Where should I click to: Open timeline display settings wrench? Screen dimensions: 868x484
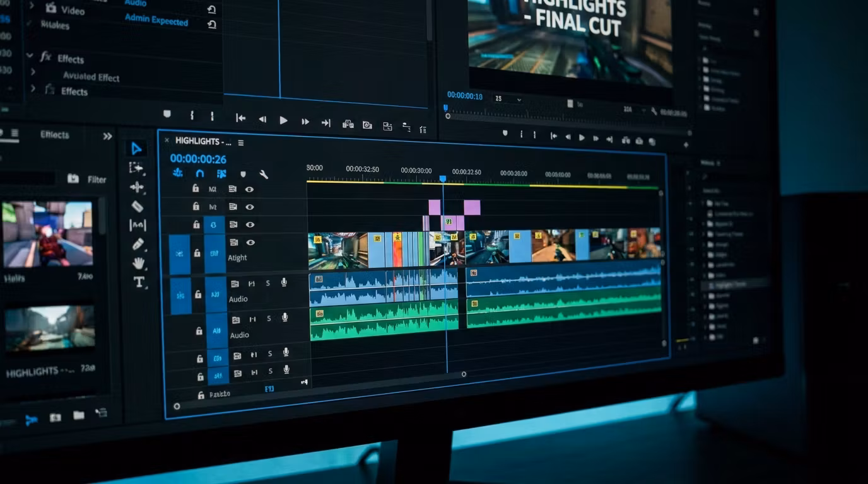click(x=264, y=175)
